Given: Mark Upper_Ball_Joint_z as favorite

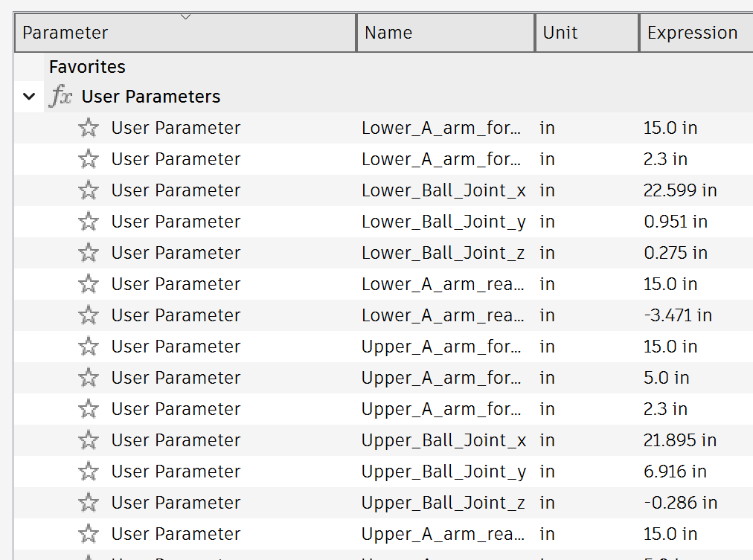Looking at the screenshot, I should (x=89, y=503).
